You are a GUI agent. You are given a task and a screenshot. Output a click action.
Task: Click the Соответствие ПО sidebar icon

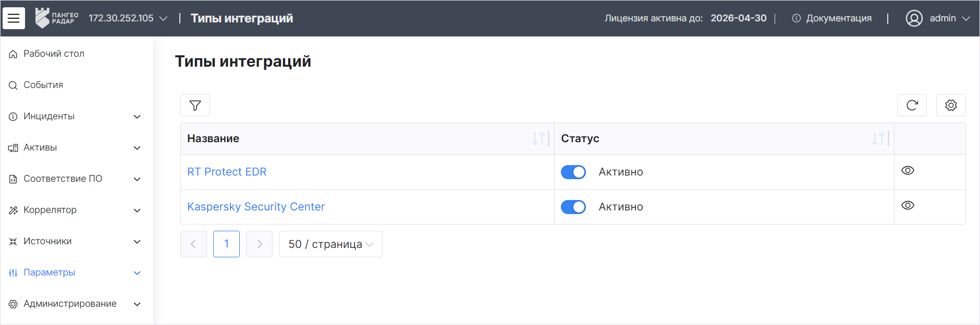13,179
